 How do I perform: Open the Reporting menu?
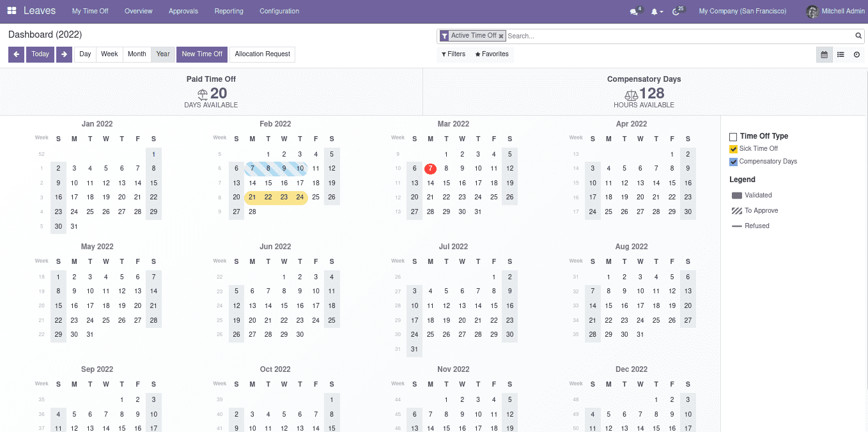(x=229, y=12)
